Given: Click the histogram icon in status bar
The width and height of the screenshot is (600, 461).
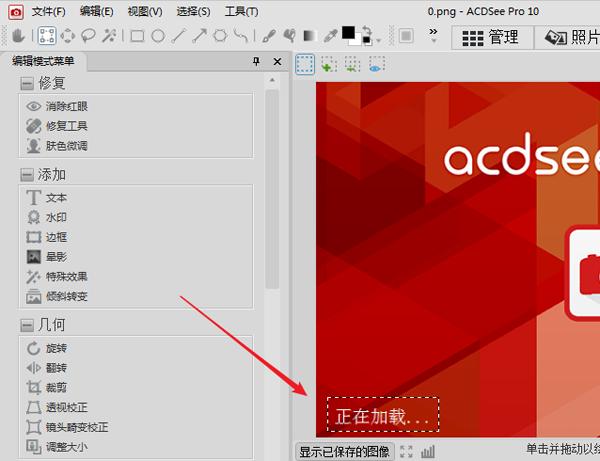Looking at the screenshot, I should [x=427, y=452].
